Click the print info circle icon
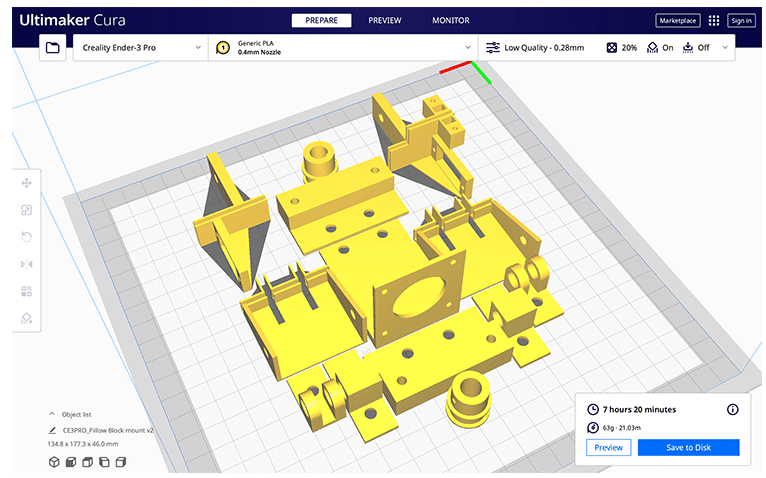Viewport: 766px width, 478px height. coord(732,410)
